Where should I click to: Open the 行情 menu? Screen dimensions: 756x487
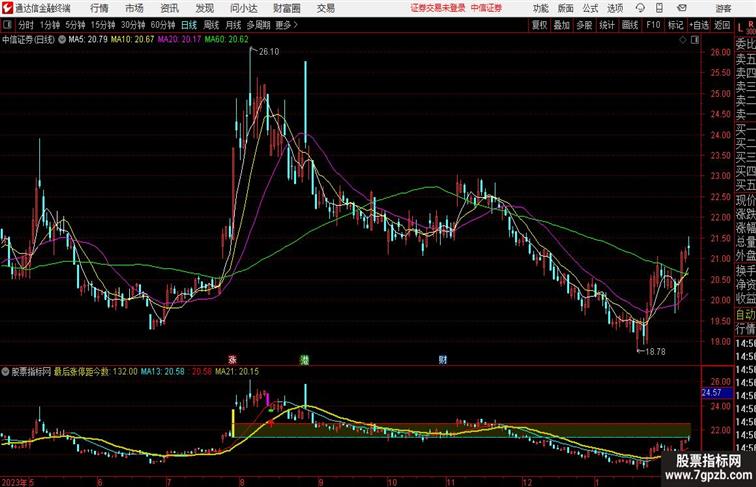(99, 8)
